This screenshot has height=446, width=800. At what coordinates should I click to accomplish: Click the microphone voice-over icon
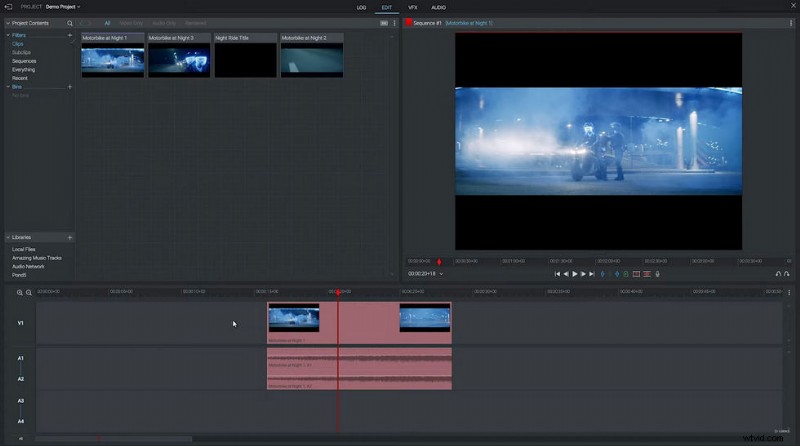(658, 274)
